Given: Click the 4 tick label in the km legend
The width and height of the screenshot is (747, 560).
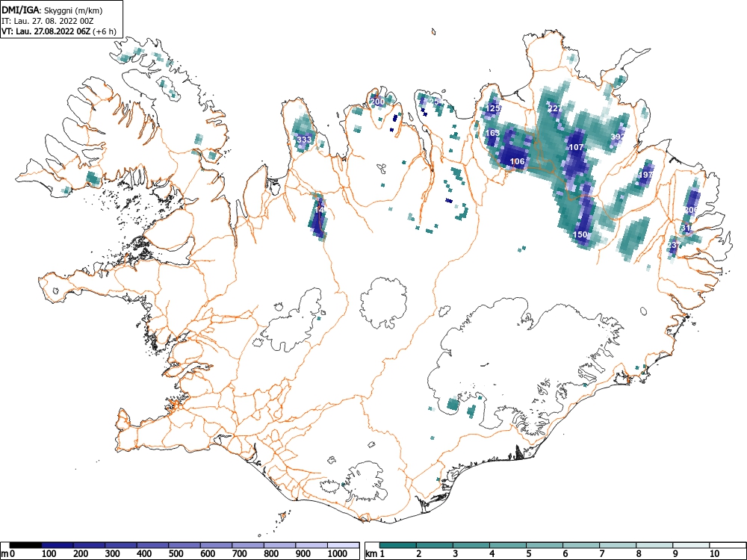Looking at the screenshot, I should pos(492,553).
